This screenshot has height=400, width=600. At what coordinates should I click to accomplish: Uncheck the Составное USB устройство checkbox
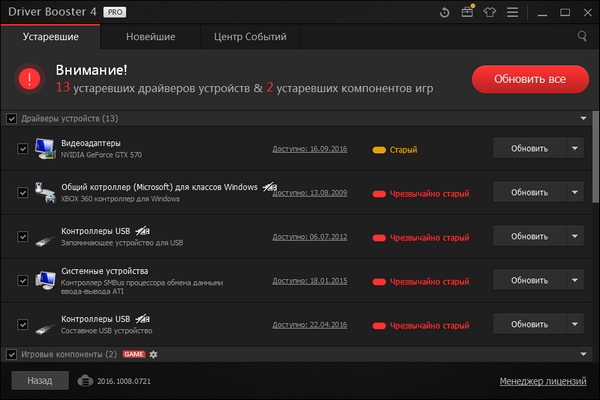coord(23,325)
